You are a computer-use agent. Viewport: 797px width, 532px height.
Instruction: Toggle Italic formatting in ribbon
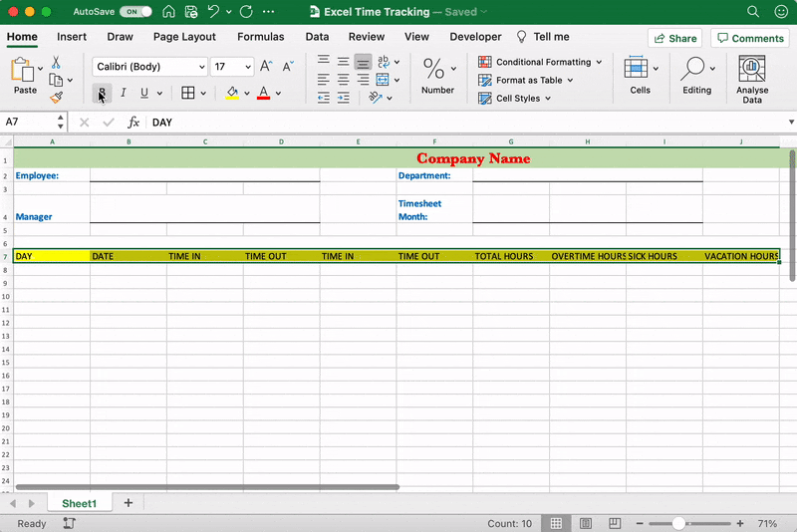point(124,93)
